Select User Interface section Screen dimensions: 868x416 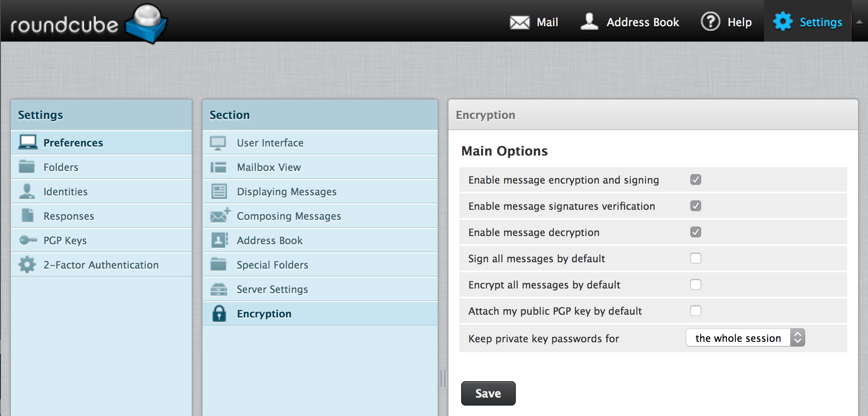coord(320,142)
